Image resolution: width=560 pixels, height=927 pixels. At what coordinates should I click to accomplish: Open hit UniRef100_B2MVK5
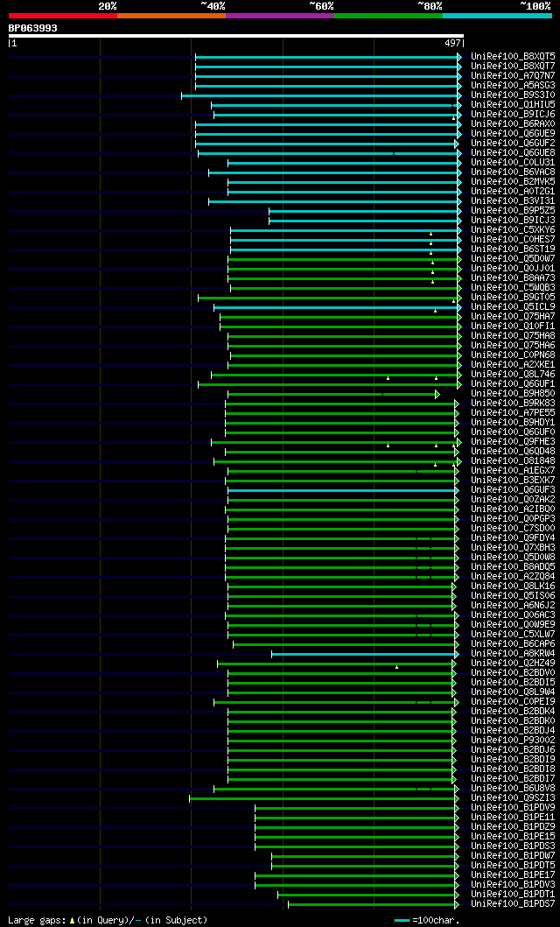coord(514,181)
